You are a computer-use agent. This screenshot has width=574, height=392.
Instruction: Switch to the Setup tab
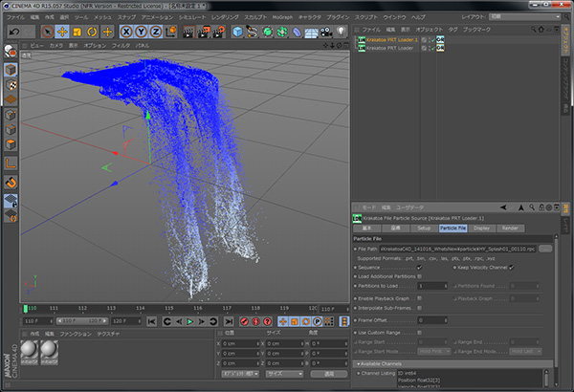[424, 228]
